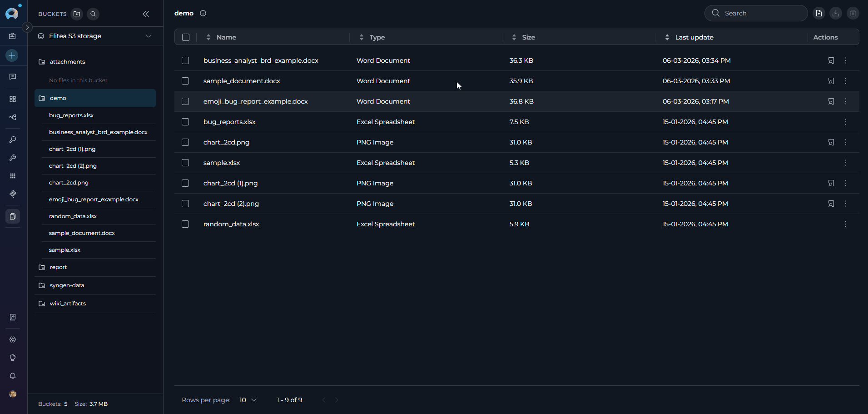Click the search buckets magnifier icon
This screenshot has height=414, width=868.
[93, 14]
